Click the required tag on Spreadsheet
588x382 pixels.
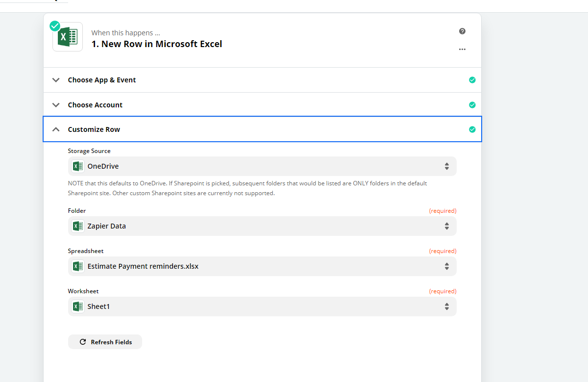[x=443, y=251]
